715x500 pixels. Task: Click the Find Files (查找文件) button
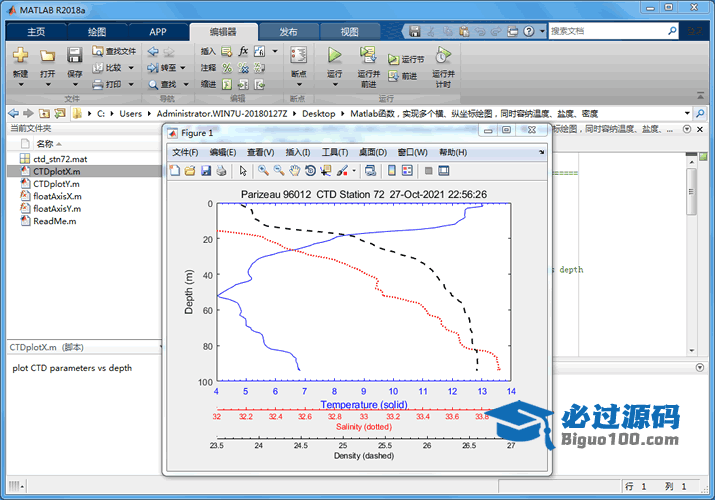coord(114,51)
